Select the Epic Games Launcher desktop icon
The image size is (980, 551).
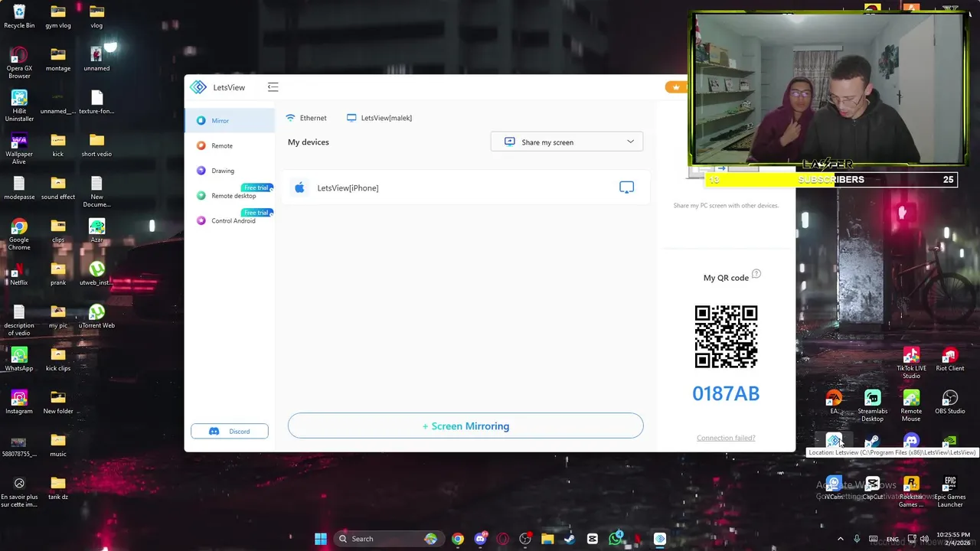(950, 491)
